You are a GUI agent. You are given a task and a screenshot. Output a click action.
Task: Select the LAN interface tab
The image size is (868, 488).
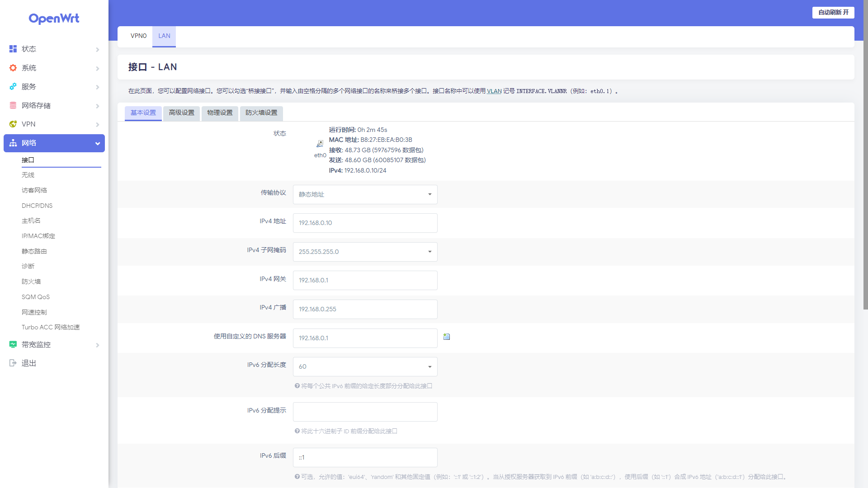[x=164, y=36]
